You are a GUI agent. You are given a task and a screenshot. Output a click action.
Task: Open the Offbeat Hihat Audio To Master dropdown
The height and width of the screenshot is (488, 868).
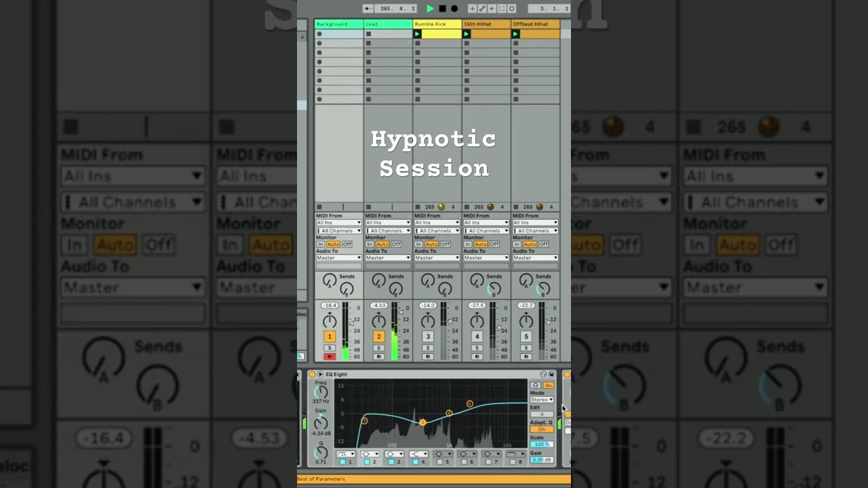(x=535, y=258)
